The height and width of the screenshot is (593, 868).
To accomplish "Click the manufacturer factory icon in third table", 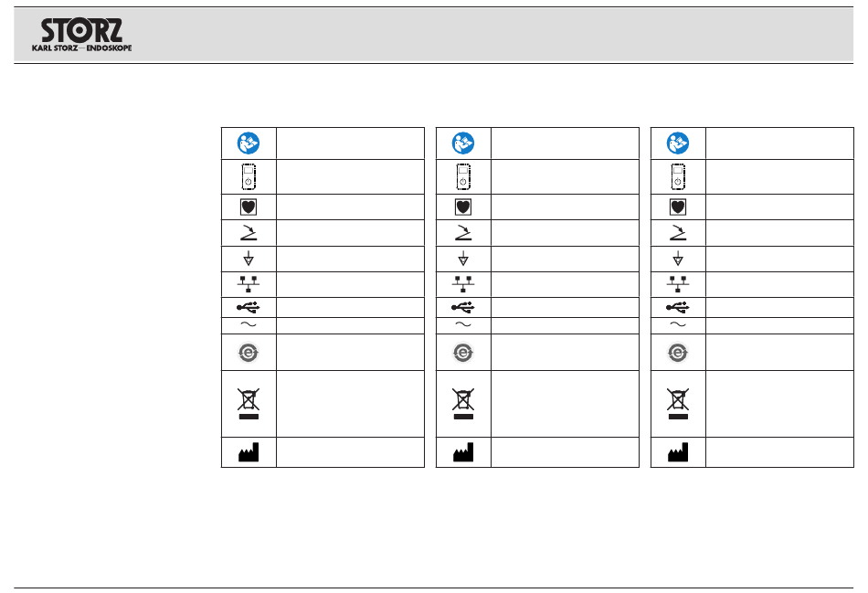I will 678,451.
